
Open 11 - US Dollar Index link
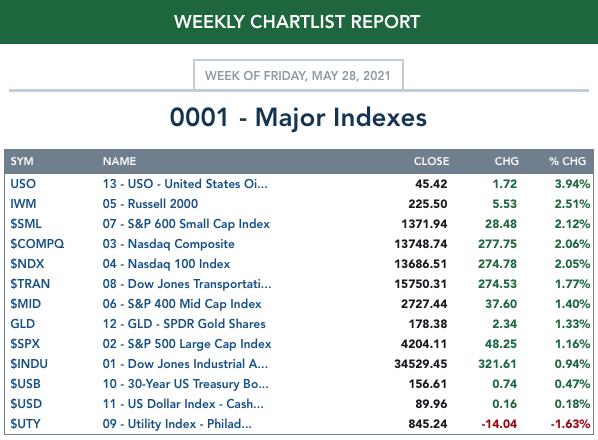coord(183,404)
